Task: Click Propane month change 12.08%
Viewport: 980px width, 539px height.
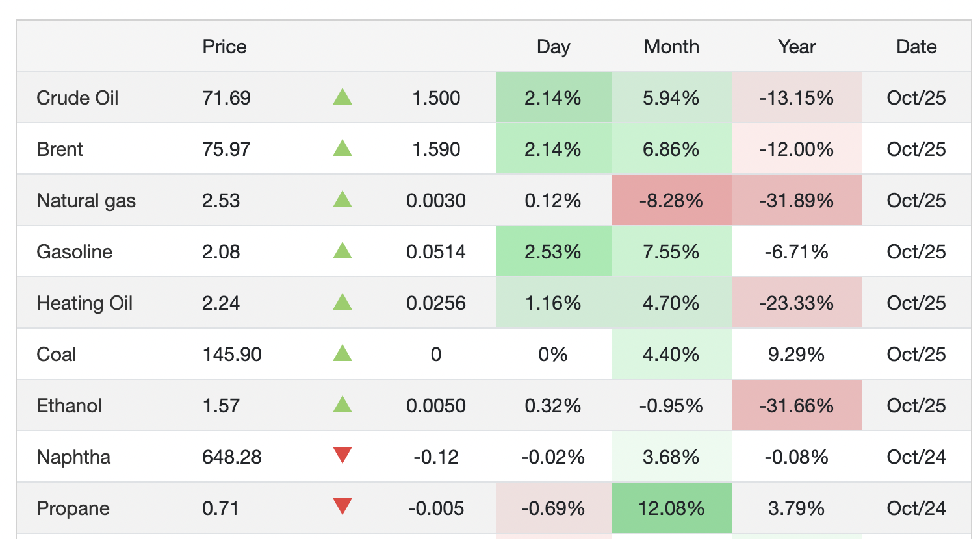Action: coord(671,508)
